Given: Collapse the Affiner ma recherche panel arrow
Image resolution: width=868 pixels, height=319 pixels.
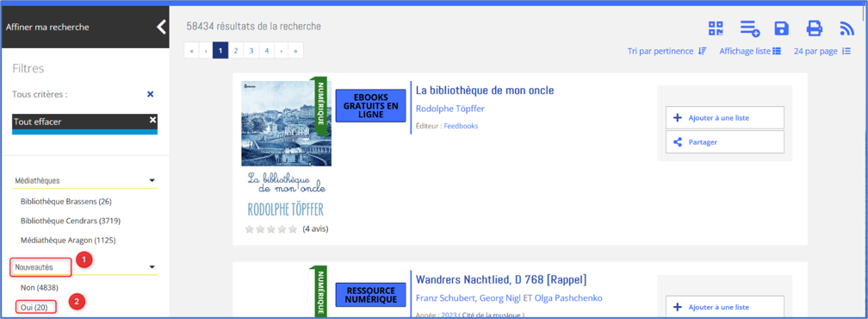Looking at the screenshot, I should click(161, 27).
